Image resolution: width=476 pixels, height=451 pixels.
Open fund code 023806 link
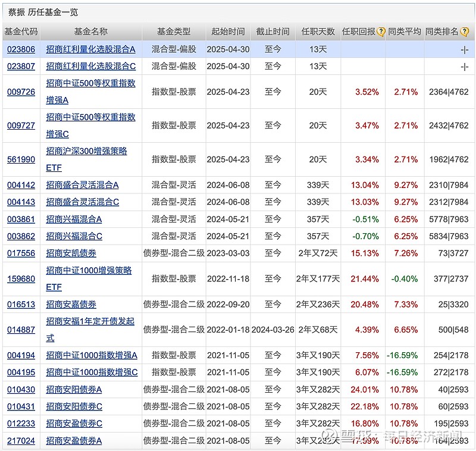pos(21,49)
